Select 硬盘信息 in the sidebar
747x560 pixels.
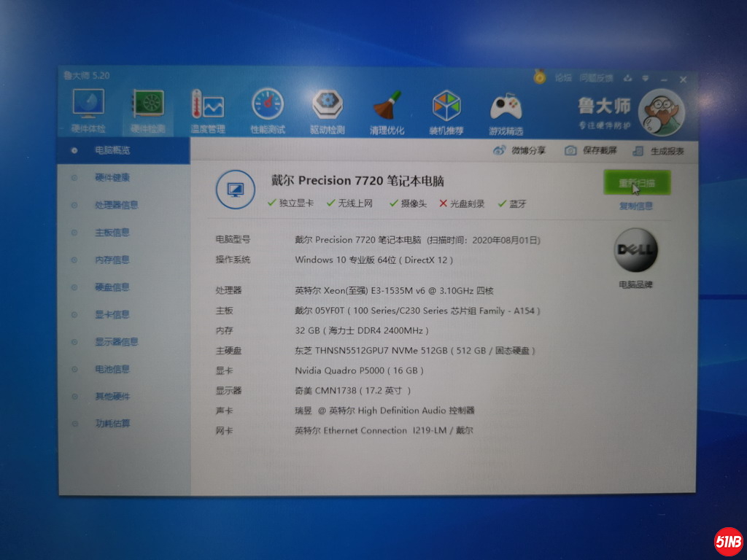(x=124, y=287)
